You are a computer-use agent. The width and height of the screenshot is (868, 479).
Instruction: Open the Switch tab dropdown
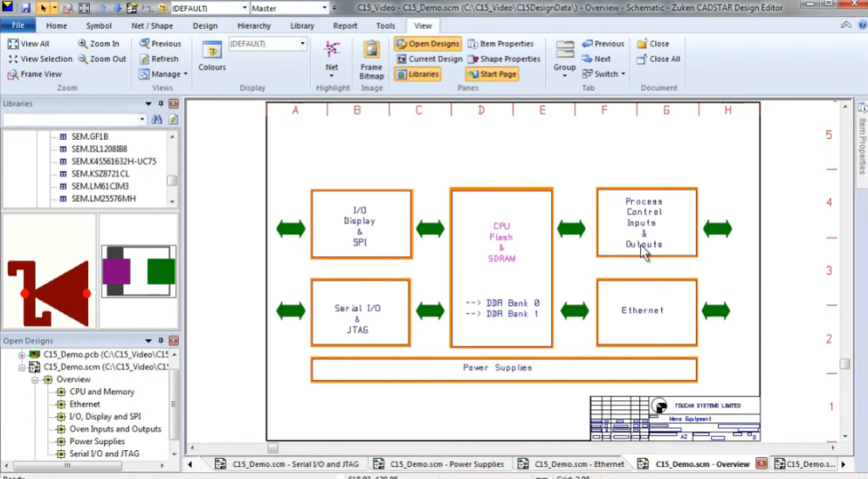tap(604, 74)
